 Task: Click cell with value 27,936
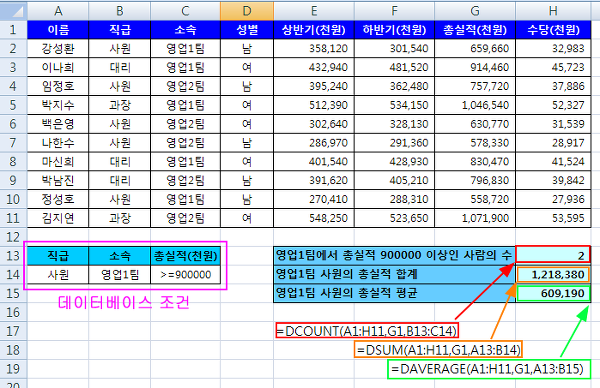click(x=553, y=199)
